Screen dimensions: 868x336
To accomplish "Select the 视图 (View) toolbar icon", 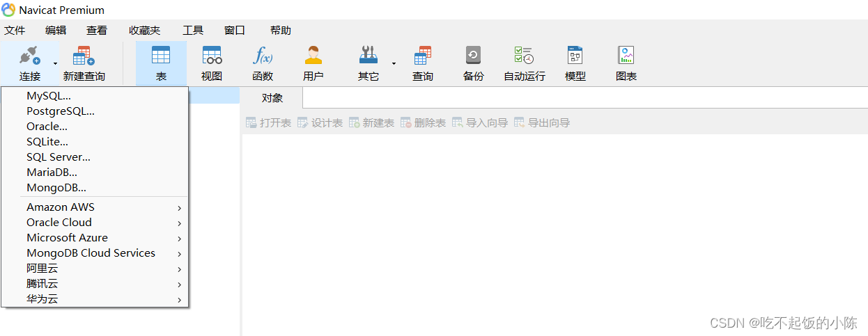I will click(x=212, y=56).
